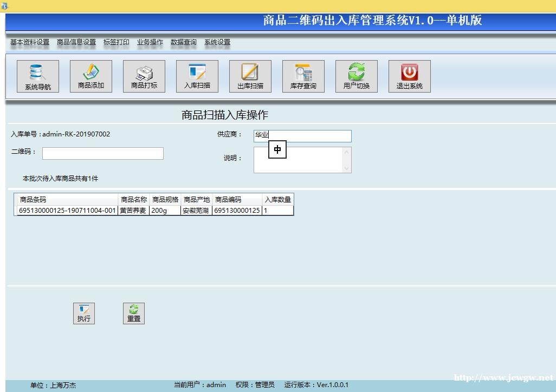Click the 退出系统 power icon
This screenshot has width=556, height=392.
pos(410,76)
